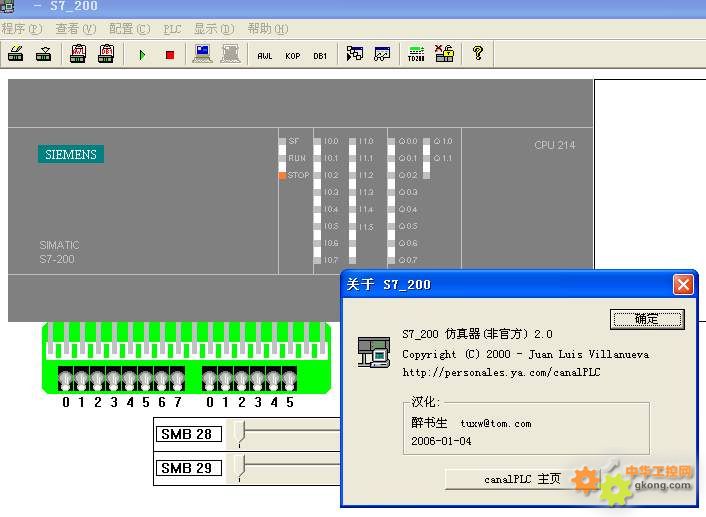
Task: Click the greyed-out PC disconnect icon
Action: pyautogui.click(x=230, y=54)
